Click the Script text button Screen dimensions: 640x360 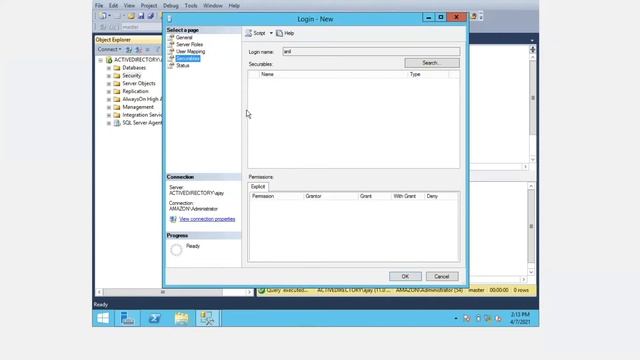tap(259, 33)
